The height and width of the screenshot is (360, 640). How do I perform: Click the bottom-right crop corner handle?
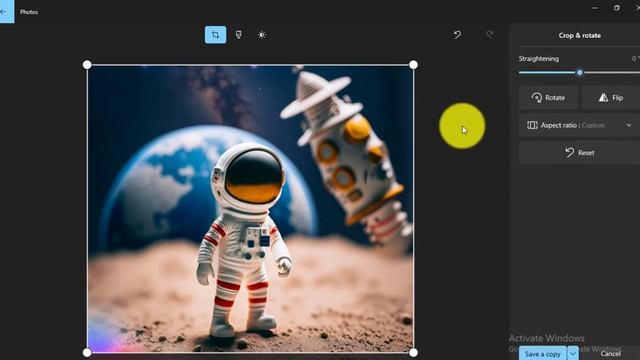point(413,352)
